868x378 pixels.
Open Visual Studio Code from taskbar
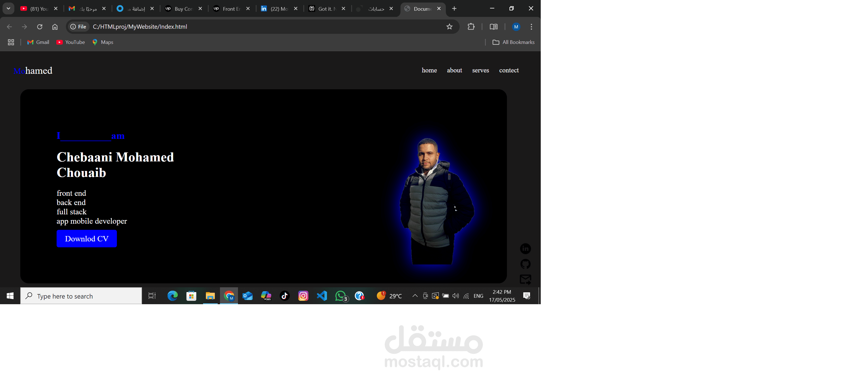tap(322, 296)
